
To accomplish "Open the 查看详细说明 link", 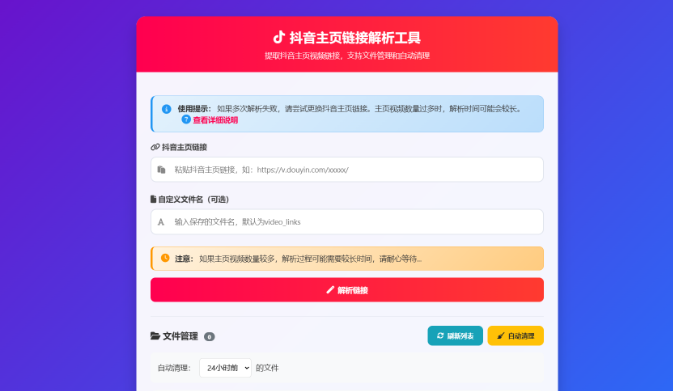I will point(215,120).
